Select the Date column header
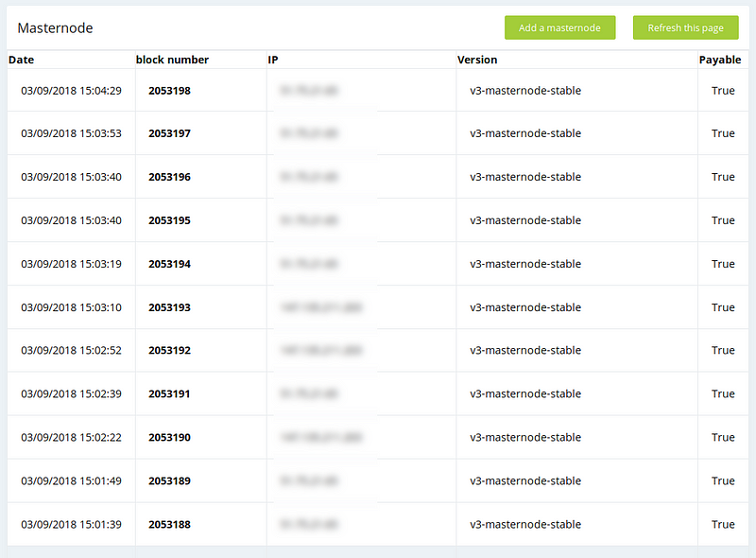This screenshot has width=756, height=558. (21, 60)
